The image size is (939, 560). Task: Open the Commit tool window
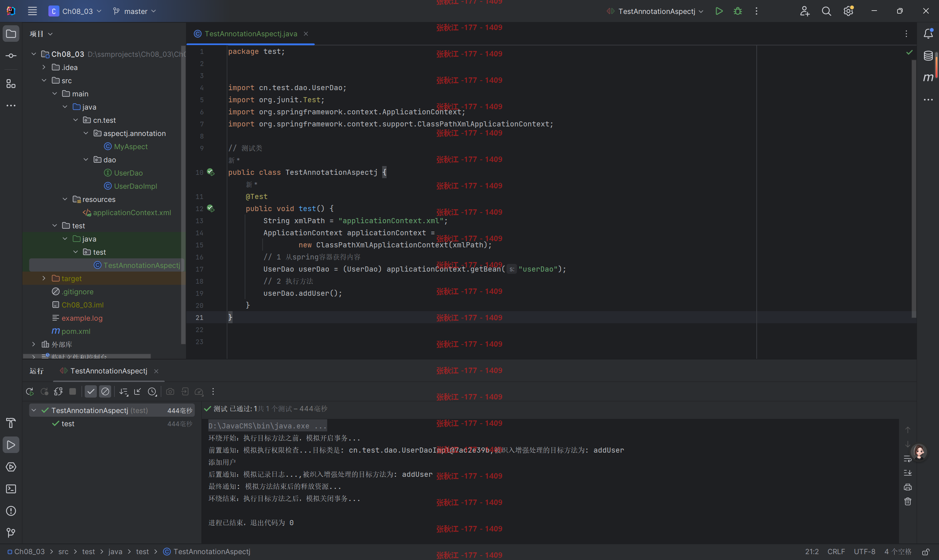click(11, 55)
